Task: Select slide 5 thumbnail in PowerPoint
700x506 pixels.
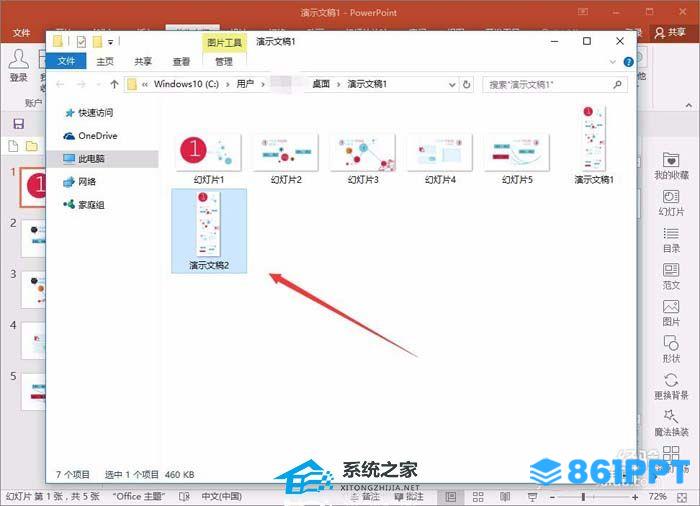Action: click(x=33, y=392)
